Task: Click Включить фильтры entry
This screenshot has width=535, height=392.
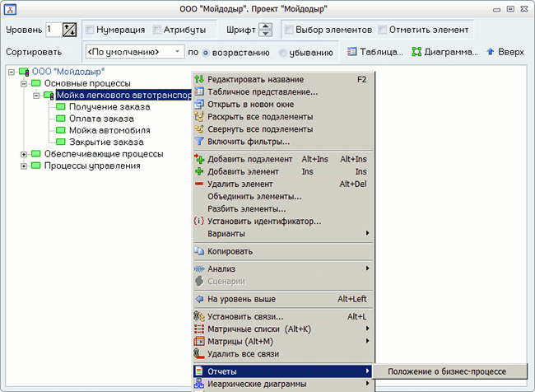Action: click(x=283, y=142)
